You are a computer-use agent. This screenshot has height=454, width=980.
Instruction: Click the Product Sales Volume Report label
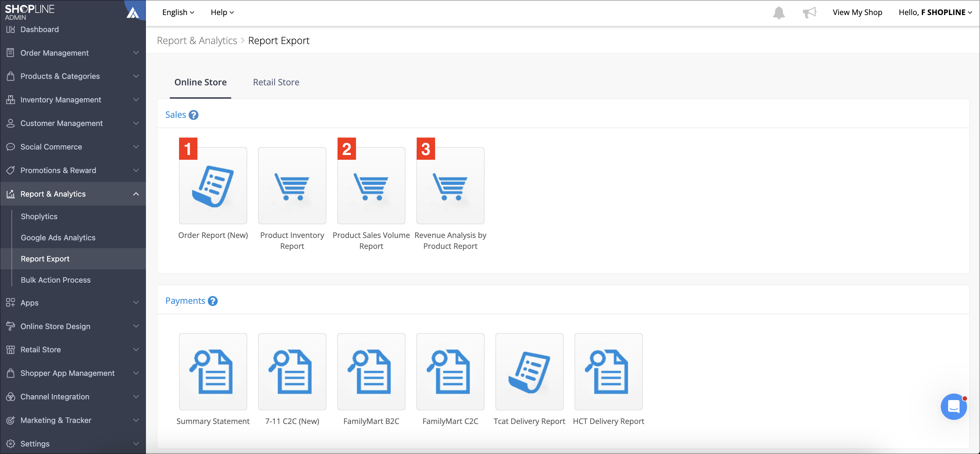371,241
